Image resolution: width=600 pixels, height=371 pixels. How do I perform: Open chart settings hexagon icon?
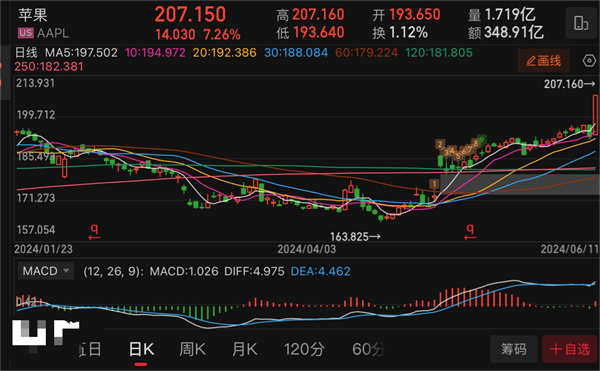[589, 61]
